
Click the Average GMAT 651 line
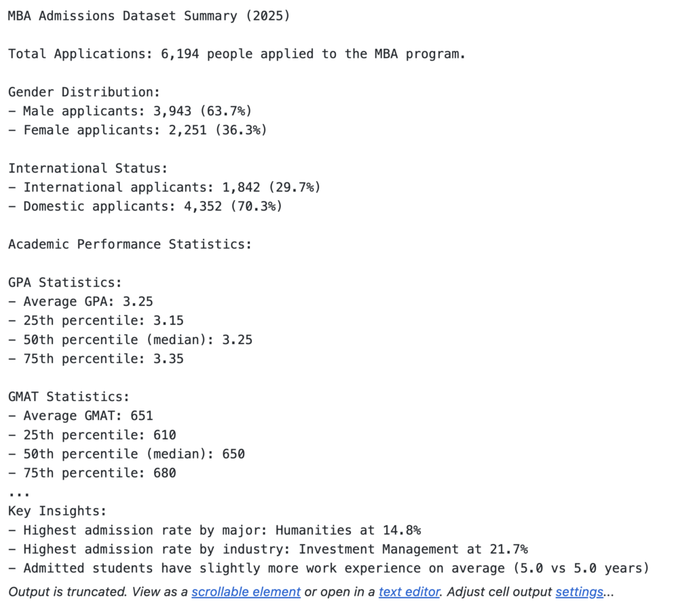[x=80, y=415]
